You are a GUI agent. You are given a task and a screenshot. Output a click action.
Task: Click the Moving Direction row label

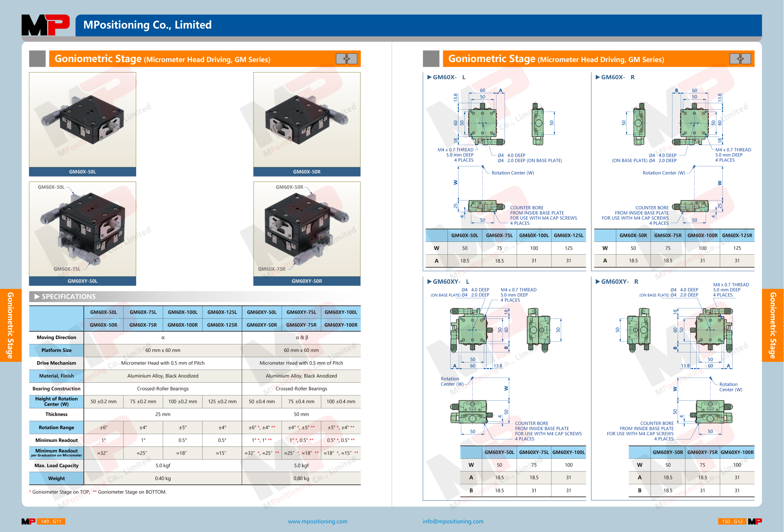(56, 337)
